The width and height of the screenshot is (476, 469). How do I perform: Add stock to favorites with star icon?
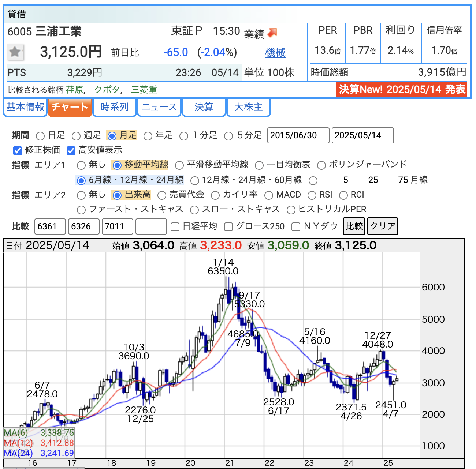pos(15,52)
